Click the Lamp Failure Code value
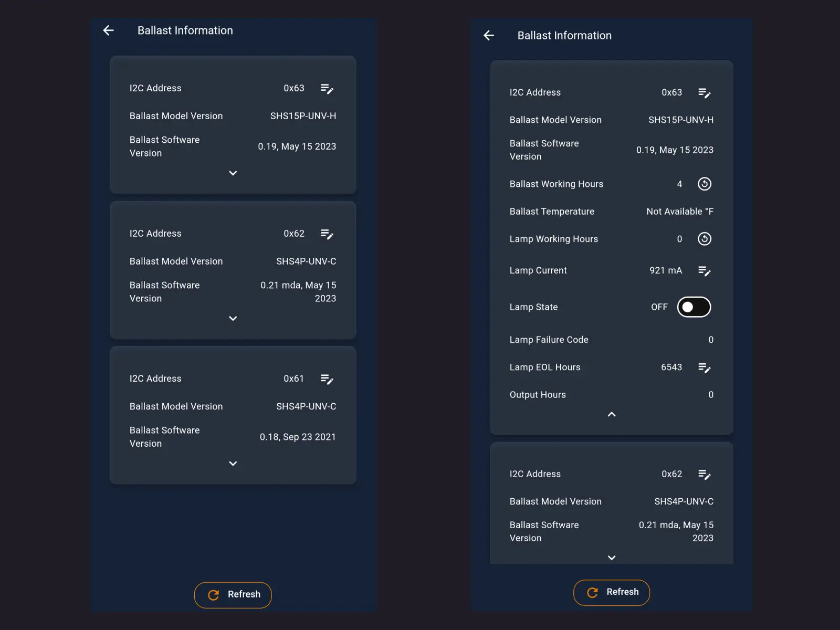 point(711,340)
